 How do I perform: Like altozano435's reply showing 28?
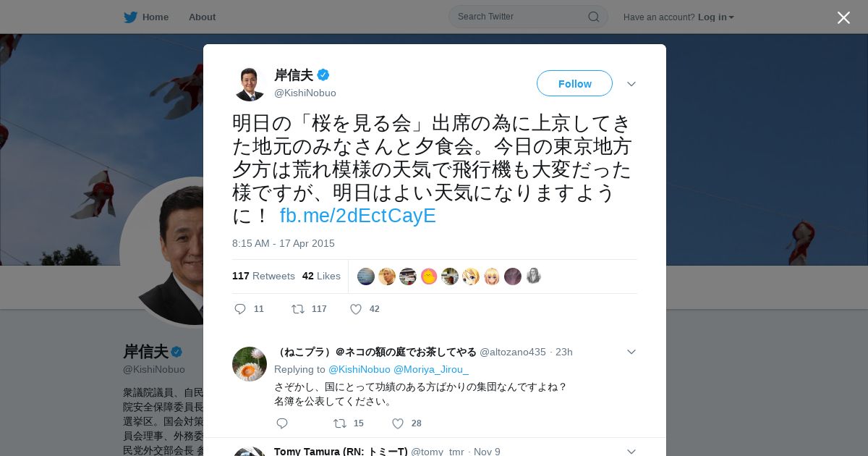[398, 423]
